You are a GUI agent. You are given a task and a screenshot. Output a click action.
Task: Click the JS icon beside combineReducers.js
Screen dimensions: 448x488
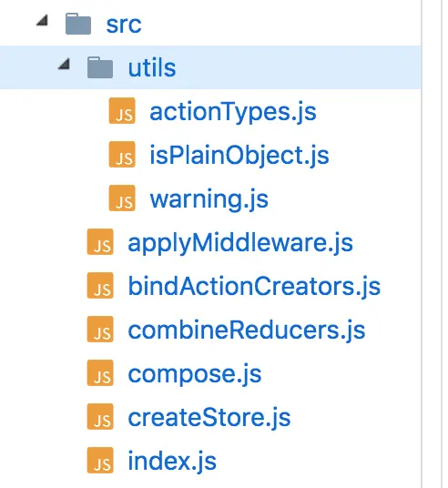[100, 330]
